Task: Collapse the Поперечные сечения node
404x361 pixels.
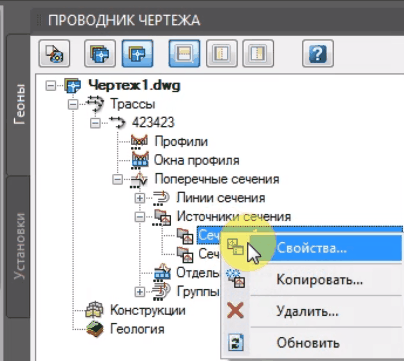Action: point(117,180)
